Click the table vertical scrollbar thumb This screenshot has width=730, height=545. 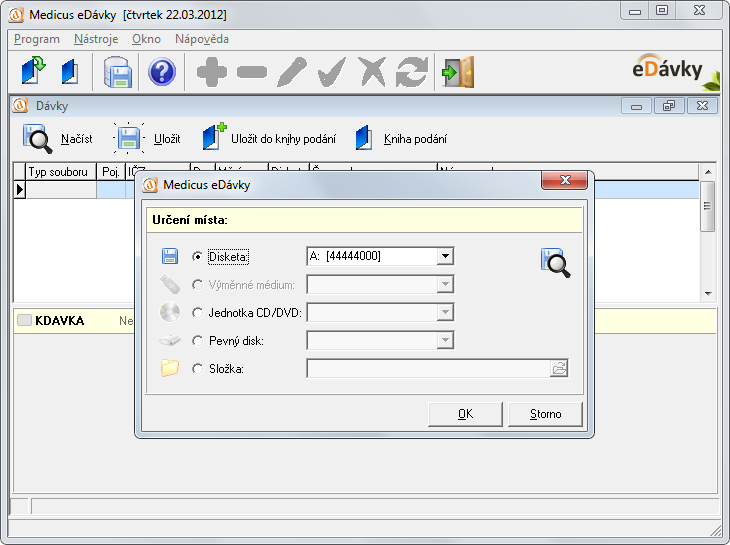tap(708, 206)
